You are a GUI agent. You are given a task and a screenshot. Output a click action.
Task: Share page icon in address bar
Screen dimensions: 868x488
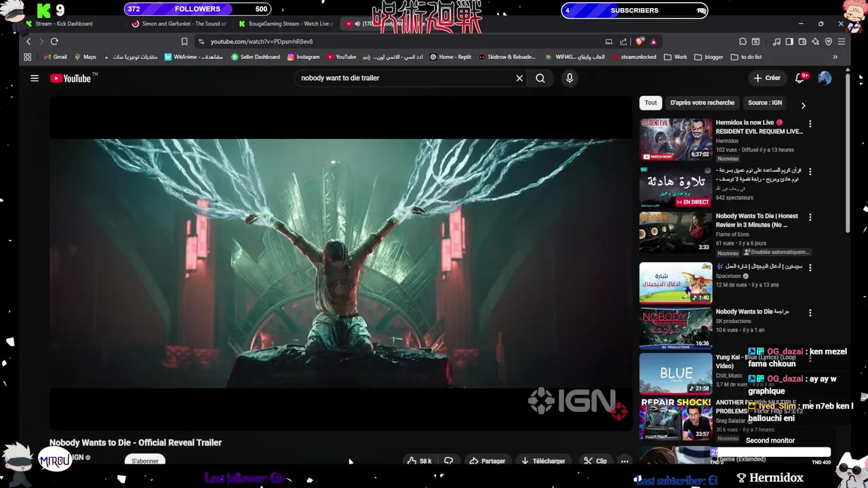pos(623,41)
